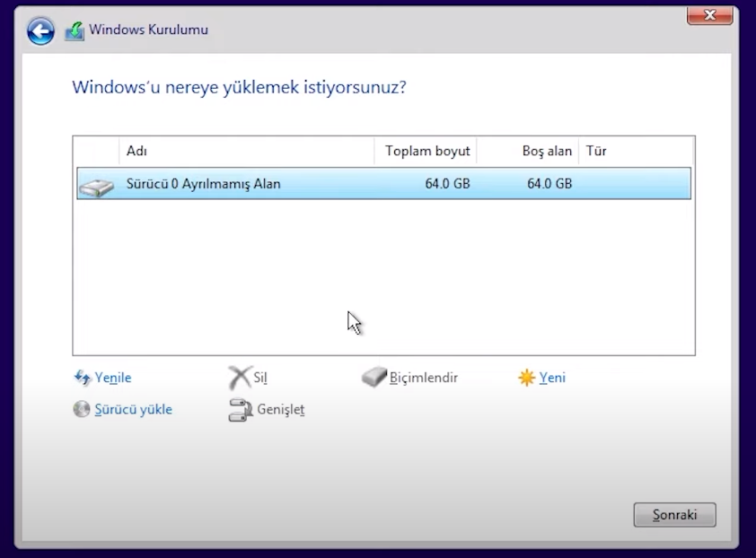Click the Adı column header
The height and width of the screenshot is (558, 756).
point(246,151)
